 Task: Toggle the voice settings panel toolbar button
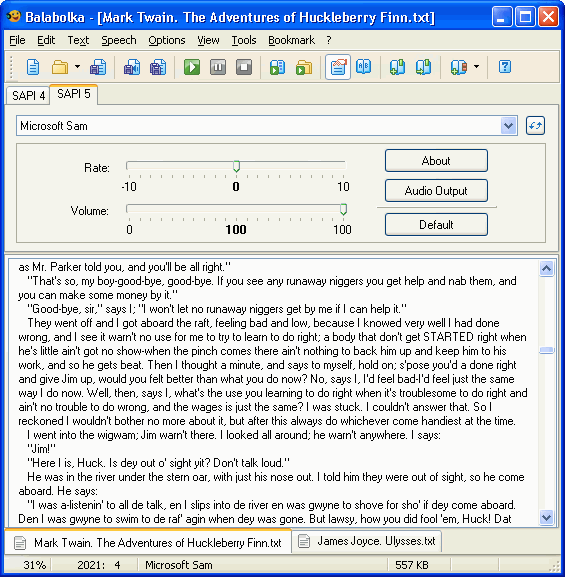[338, 67]
